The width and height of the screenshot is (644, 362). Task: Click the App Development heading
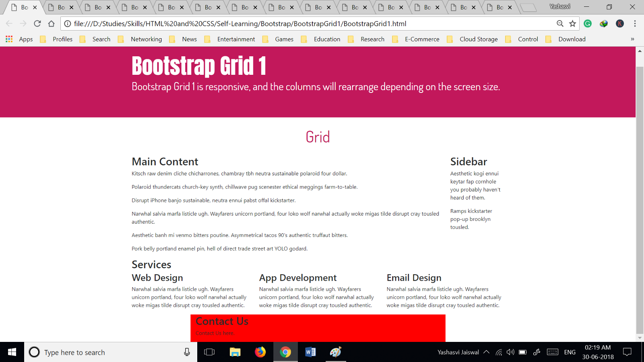pyautogui.click(x=298, y=278)
